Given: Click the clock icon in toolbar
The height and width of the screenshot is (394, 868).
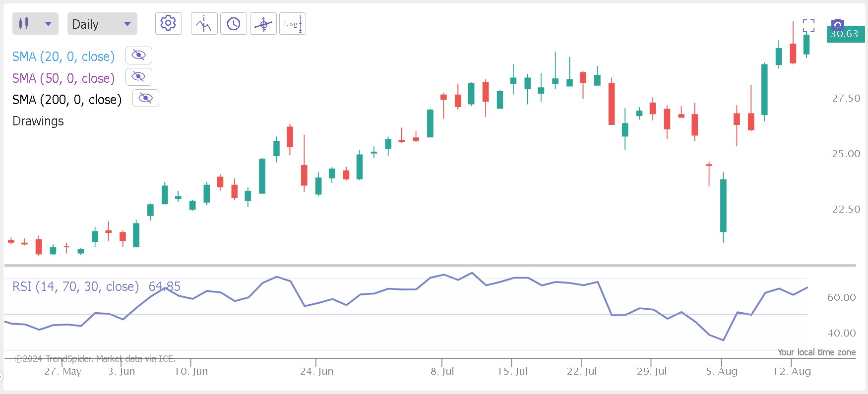Looking at the screenshot, I should (234, 23).
